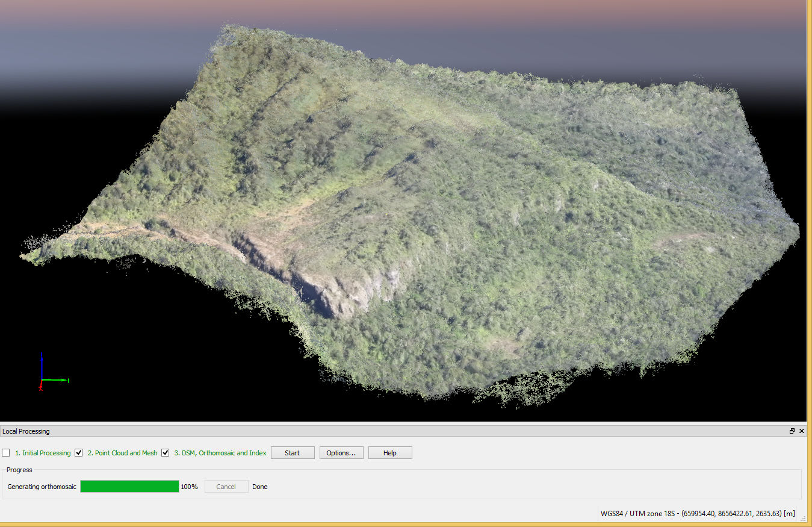This screenshot has height=527, width=812.
Task: Click the '3. DSM, Orthomosaic and Index' label
Action: (x=220, y=453)
